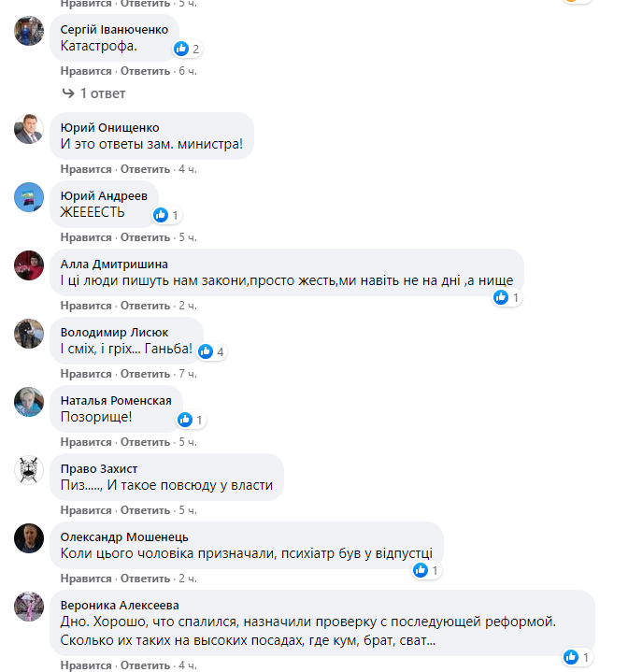The height and width of the screenshot is (672, 628).
Task: Open Право Захист avatar image
Action: (29, 470)
